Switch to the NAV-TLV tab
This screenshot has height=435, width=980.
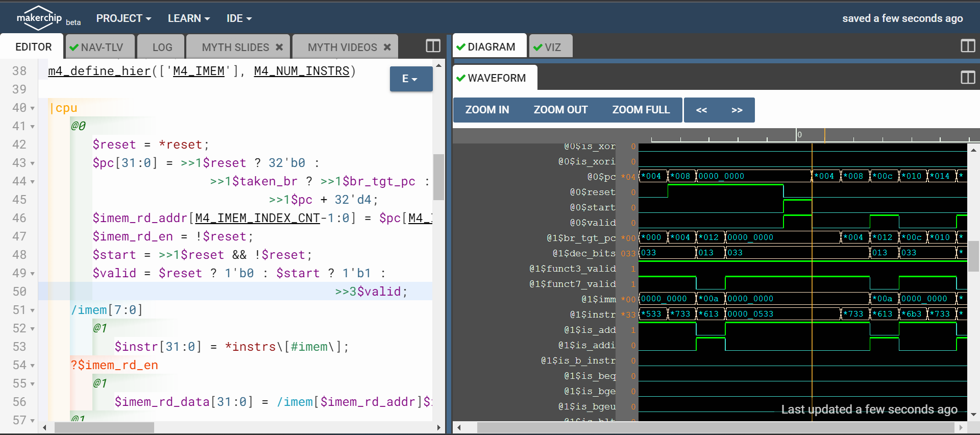100,47
